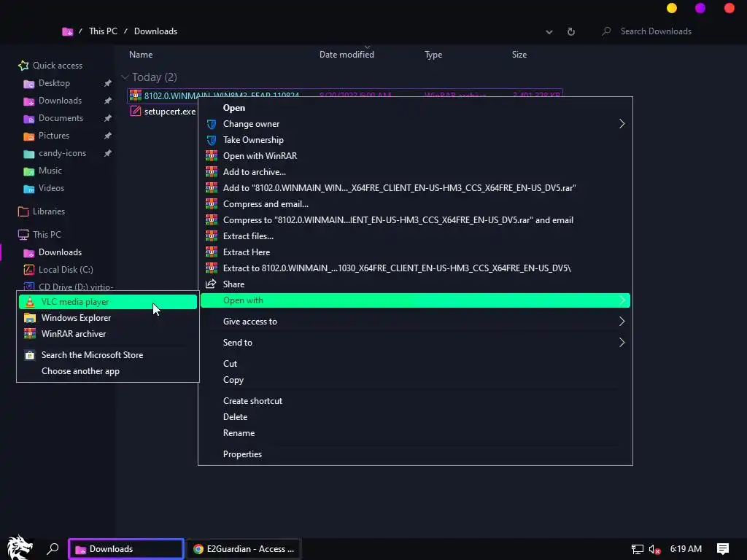Open Documents in Quick access sidebar
Image resolution: width=747 pixels, height=560 pixels.
(61, 118)
